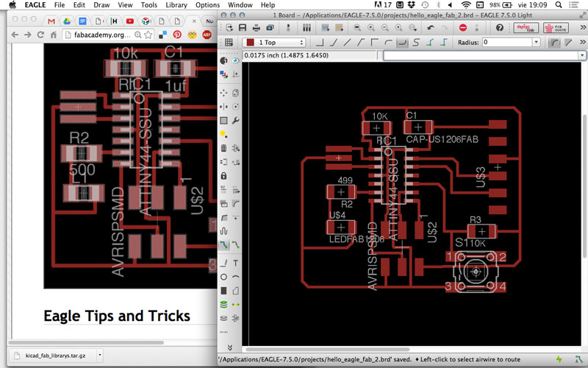588x368 pixels.
Task: Select the Ripup tool
Action: tap(235, 245)
